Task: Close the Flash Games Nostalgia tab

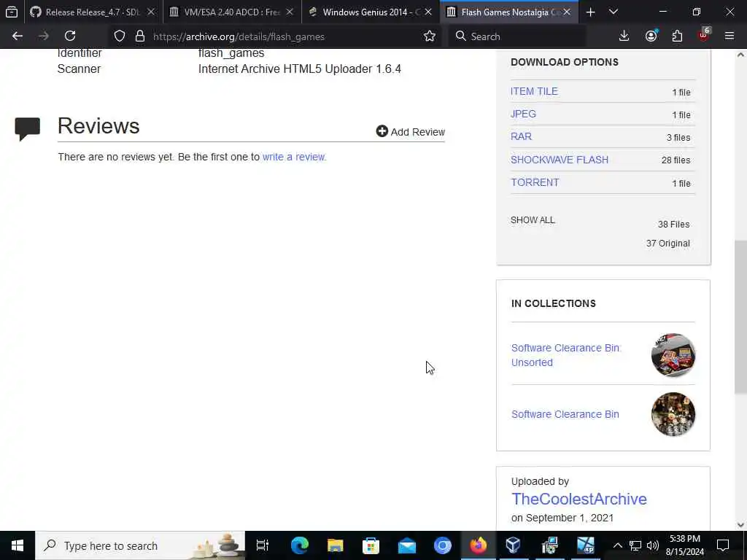Action: click(567, 12)
